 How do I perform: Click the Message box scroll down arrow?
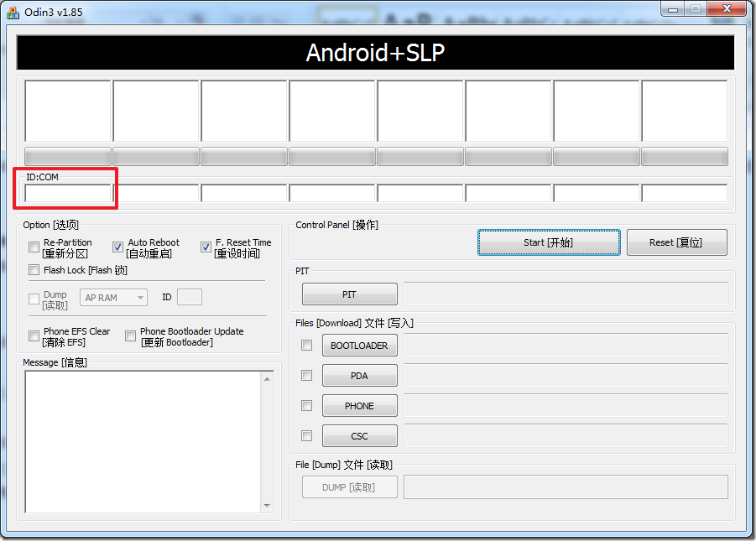267,505
